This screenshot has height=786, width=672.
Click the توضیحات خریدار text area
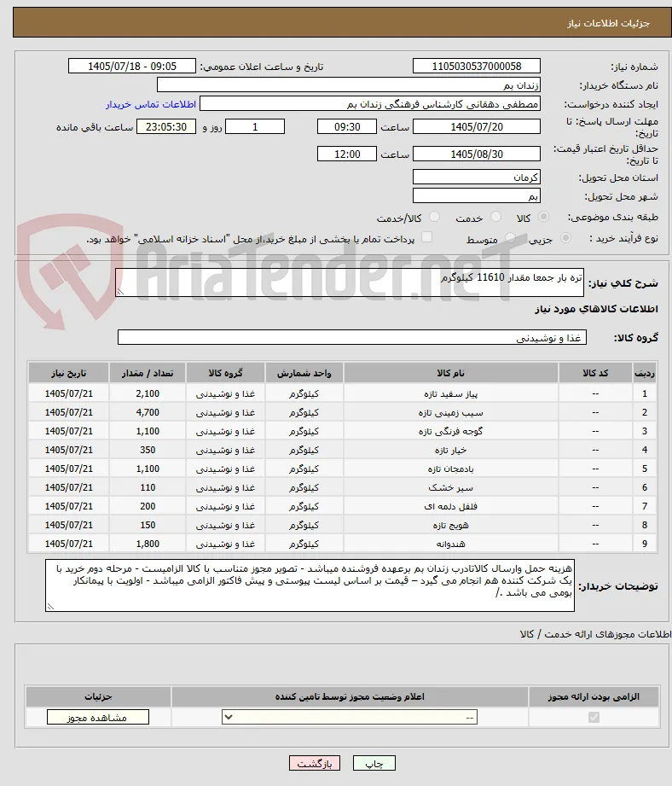[310, 585]
